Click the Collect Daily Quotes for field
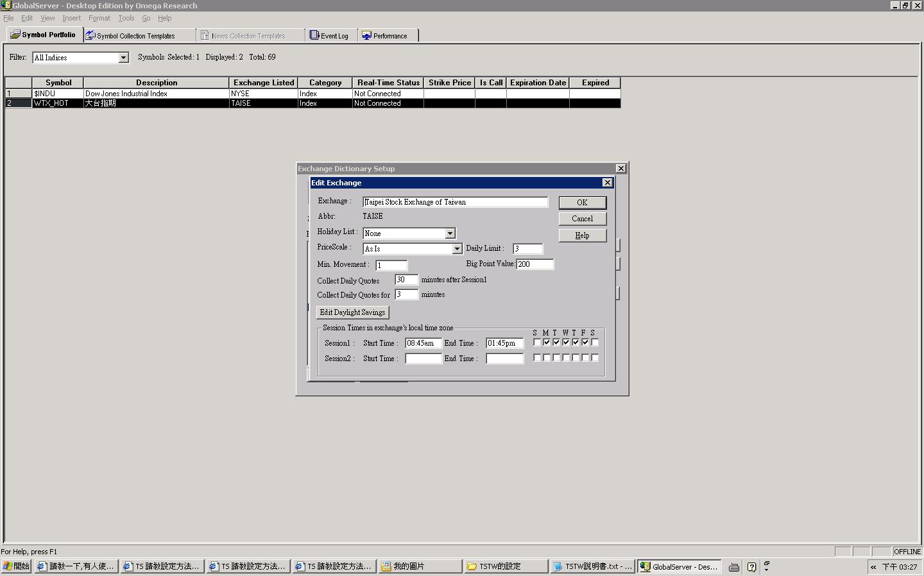 406,294
